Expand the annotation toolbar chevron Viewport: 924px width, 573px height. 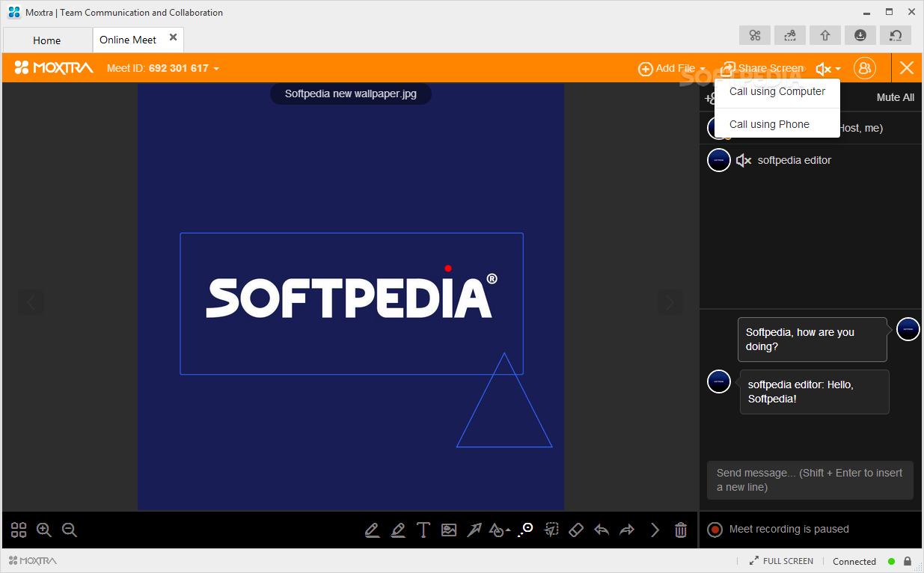click(655, 530)
